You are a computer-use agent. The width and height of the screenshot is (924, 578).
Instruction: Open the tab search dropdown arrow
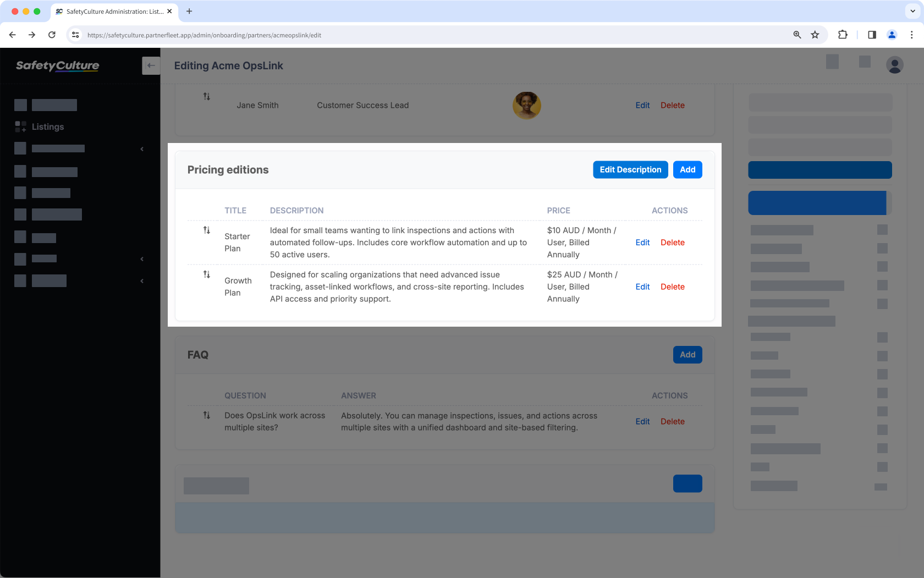(x=912, y=11)
